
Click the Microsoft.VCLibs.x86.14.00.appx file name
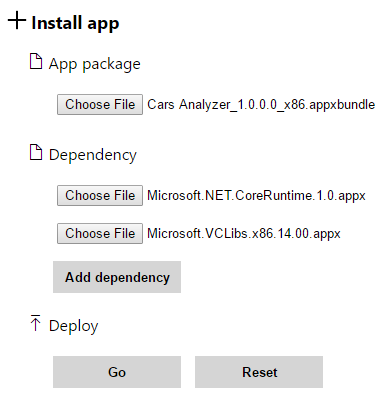point(244,234)
